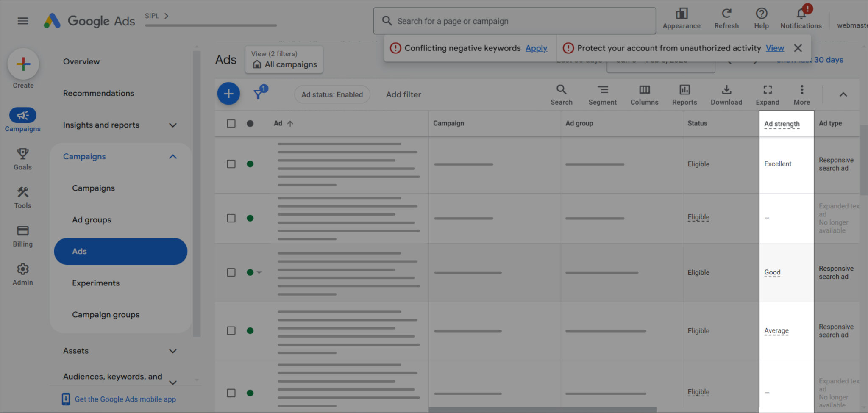Click Get the Google Ads mobile app
The image size is (868, 413).
pos(125,399)
